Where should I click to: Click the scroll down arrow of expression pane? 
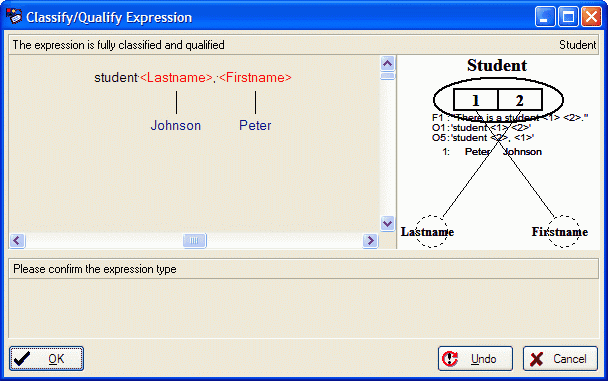(387, 223)
